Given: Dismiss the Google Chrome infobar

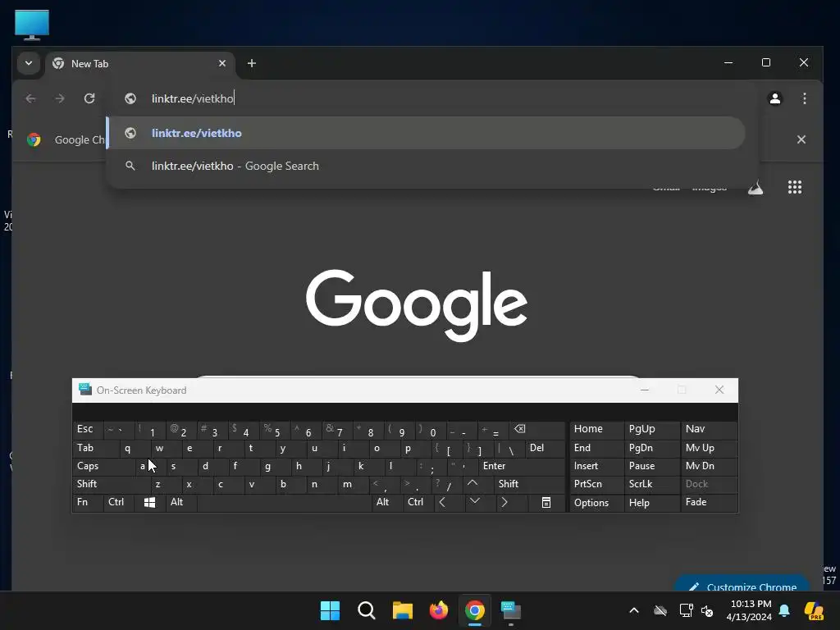Looking at the screenshot, I should point(801,139).
